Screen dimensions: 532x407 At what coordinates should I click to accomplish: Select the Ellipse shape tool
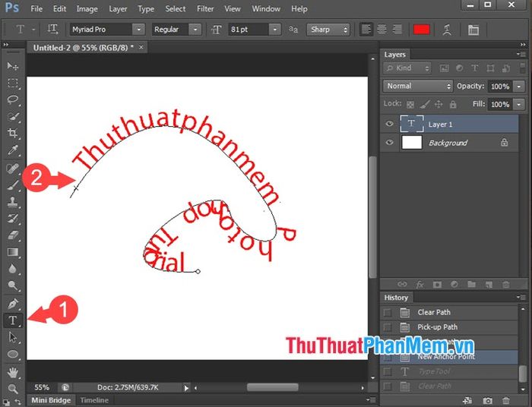(13, 355)
